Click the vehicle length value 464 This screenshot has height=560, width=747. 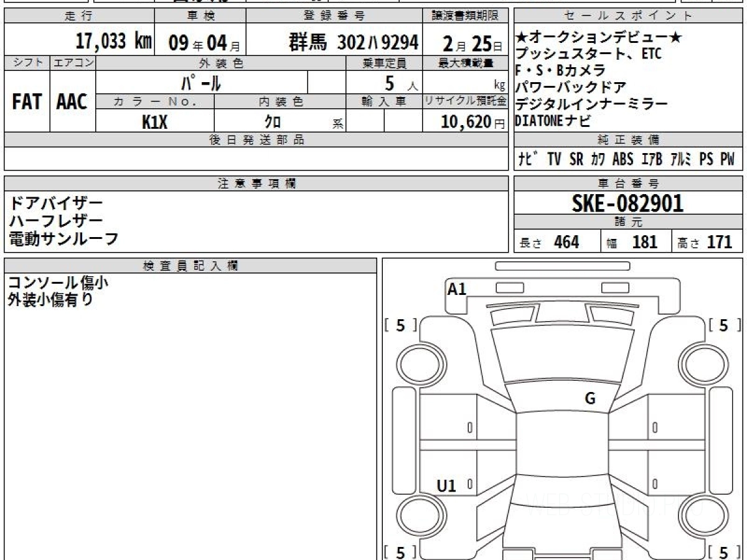(566, 242)
